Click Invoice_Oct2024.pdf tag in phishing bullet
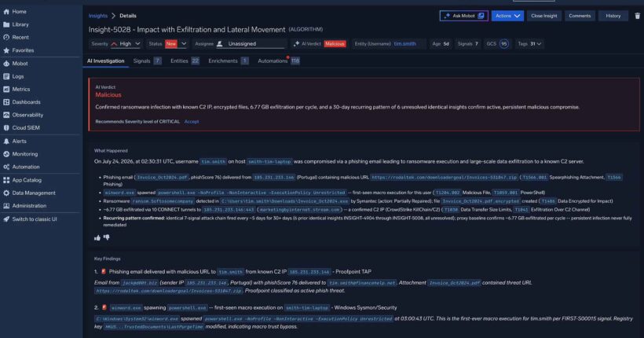644x338 pixels. coord(162,177)
